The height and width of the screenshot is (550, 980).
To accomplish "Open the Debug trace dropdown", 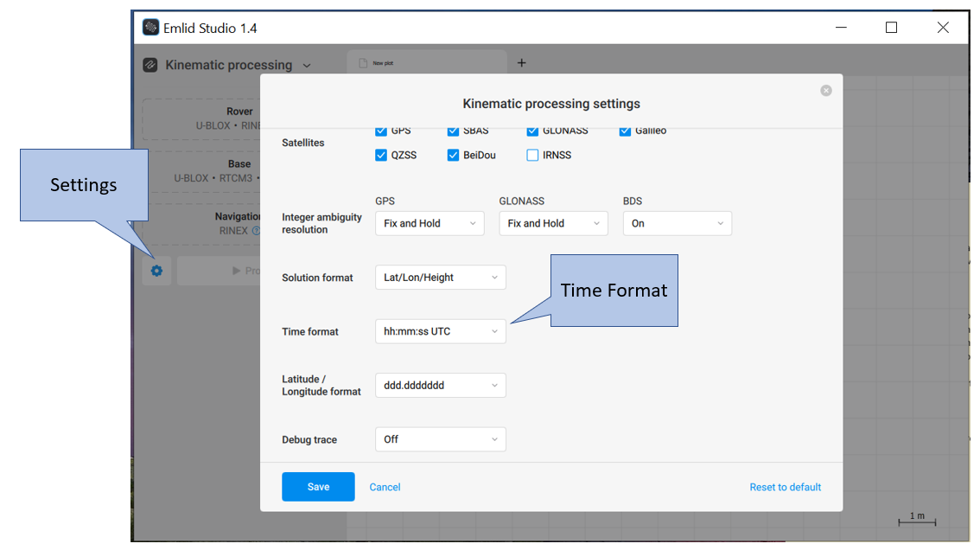I will coord(440,439).
